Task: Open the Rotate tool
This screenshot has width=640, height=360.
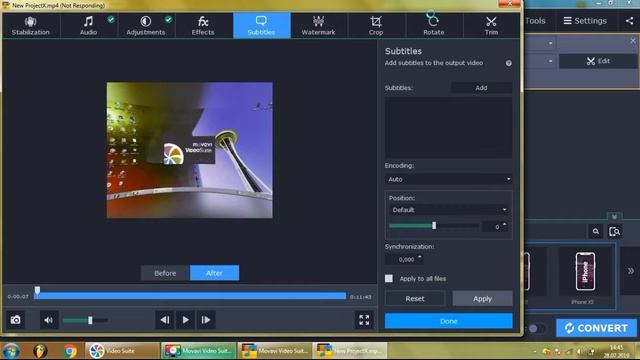Action: click(x=433, y=26)
